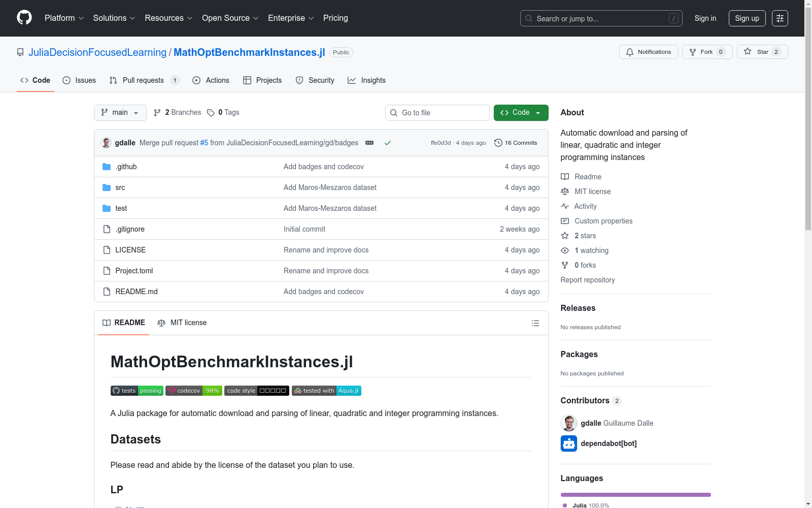Open the Pricing page
812x508 pixels.
pyautogui.click(x=336, y=18)
